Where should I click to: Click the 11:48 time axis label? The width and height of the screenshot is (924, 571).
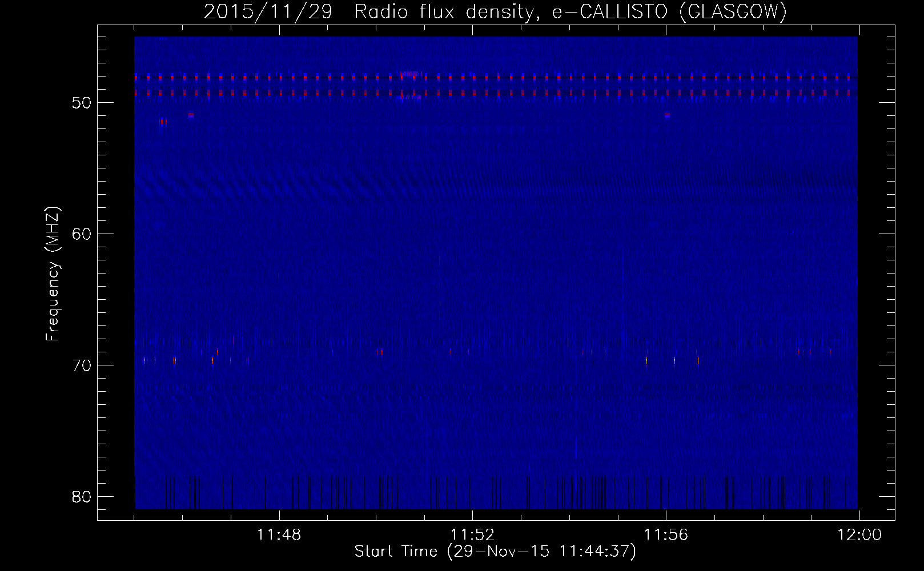[x=279, y=535]
